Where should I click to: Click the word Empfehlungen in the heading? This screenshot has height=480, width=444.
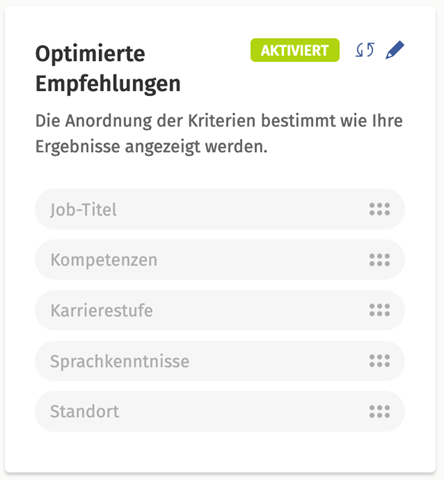[108, 84]
